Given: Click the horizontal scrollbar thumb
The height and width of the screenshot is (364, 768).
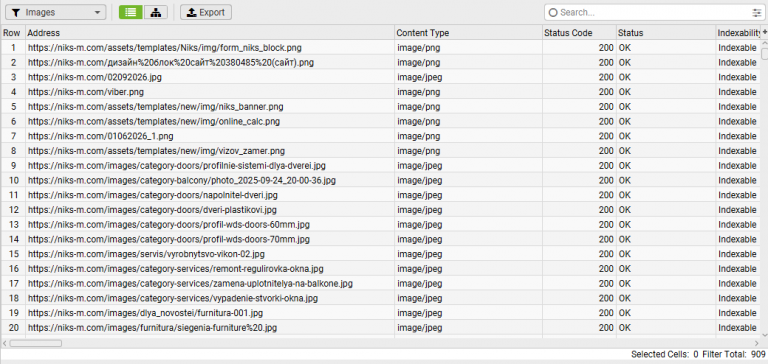Looking at the screenshot, I should click(x=36, y=343).
